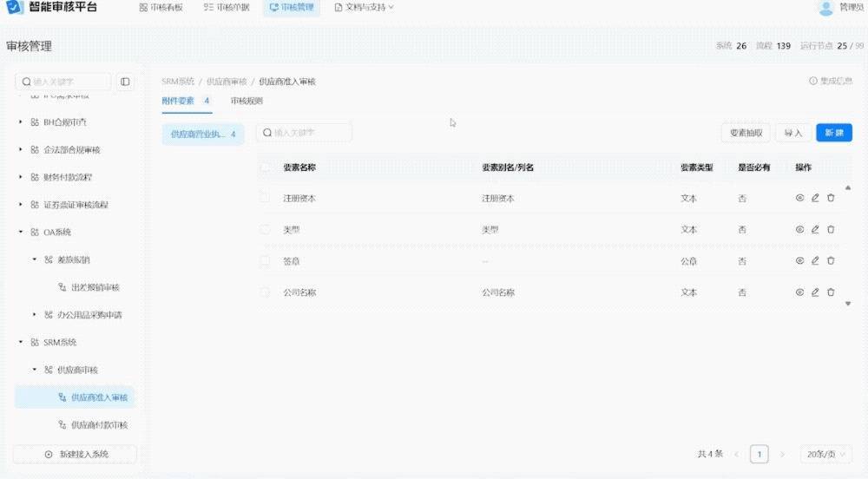
Task: Open the 20条/页 page size dropdown
Action: 825,454
